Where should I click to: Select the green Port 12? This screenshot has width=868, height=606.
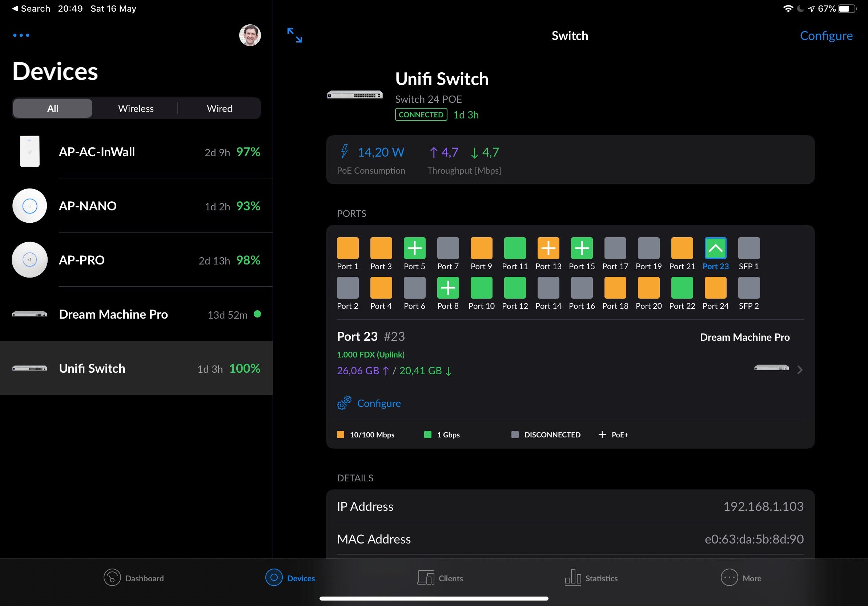click(515, 288)
